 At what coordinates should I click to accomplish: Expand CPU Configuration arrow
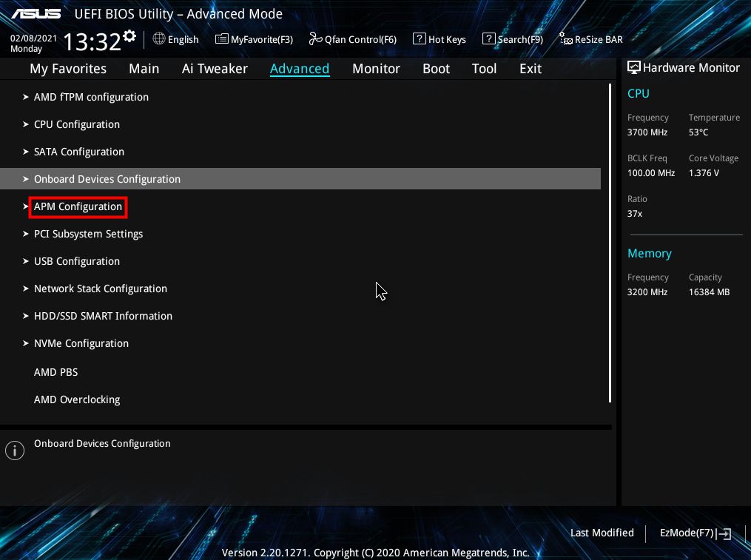[25, 124]
